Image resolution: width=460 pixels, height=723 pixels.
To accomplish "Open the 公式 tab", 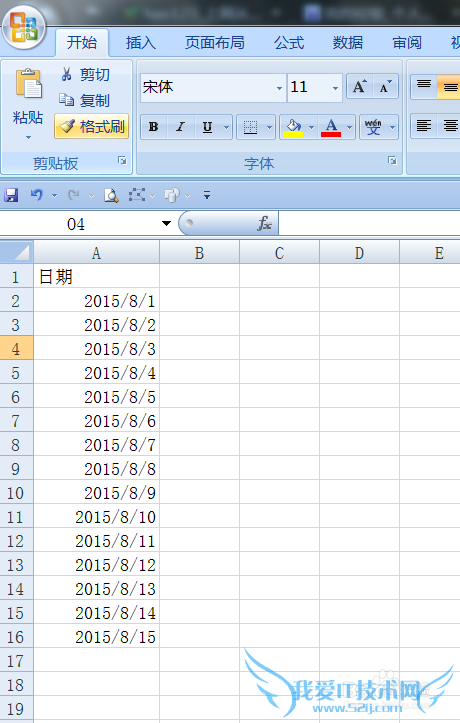I will coord(289,43).
